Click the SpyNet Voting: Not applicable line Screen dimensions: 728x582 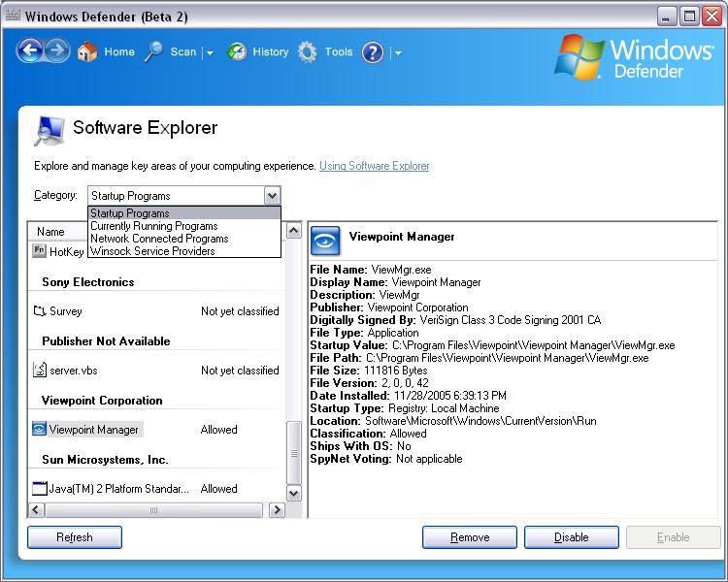pyautogui.click(x=386, y=459)
